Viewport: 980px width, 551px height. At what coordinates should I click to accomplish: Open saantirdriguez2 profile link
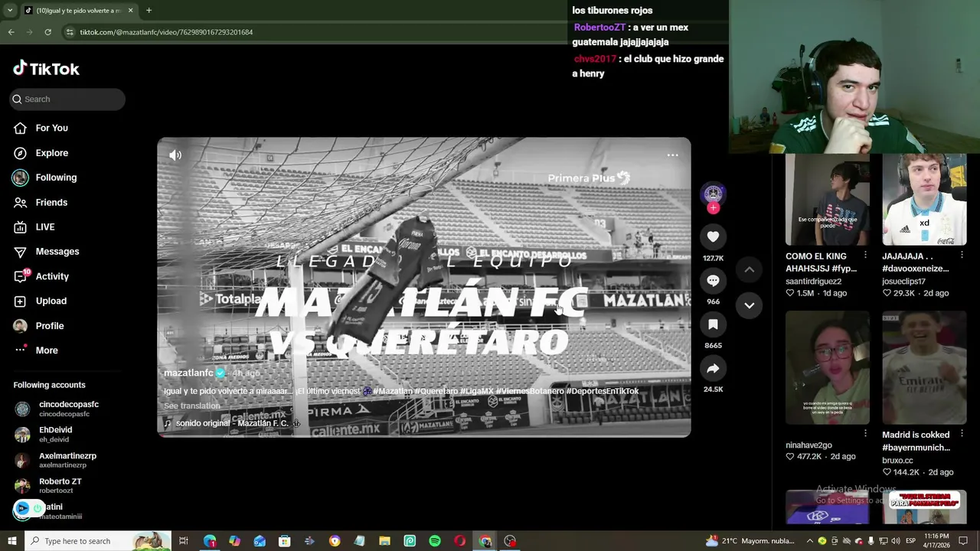click(x=813, y=282)
